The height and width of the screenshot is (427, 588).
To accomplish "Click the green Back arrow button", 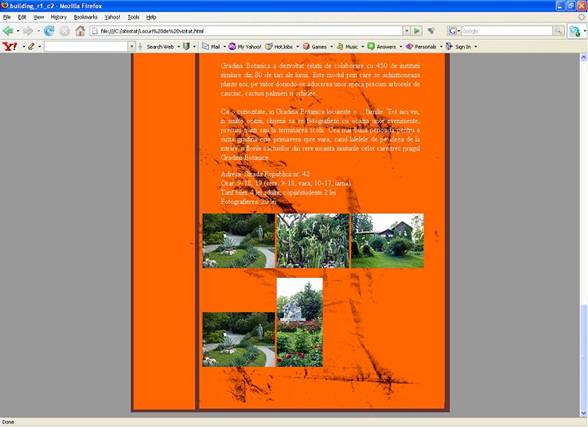I will [x=8, y=31].
